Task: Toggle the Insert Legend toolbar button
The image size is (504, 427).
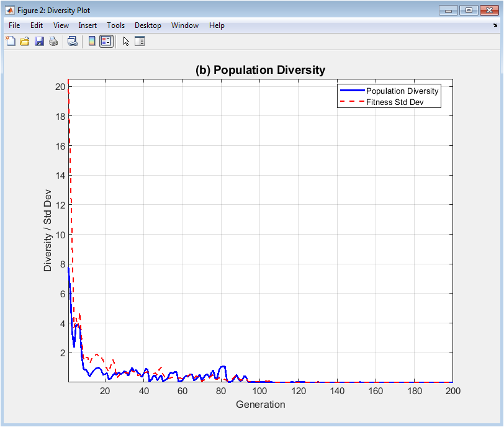Action: pos(106,41)
